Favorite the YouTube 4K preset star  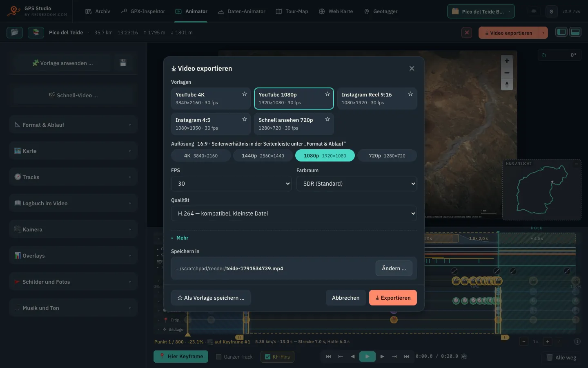(x=244, y=94)
